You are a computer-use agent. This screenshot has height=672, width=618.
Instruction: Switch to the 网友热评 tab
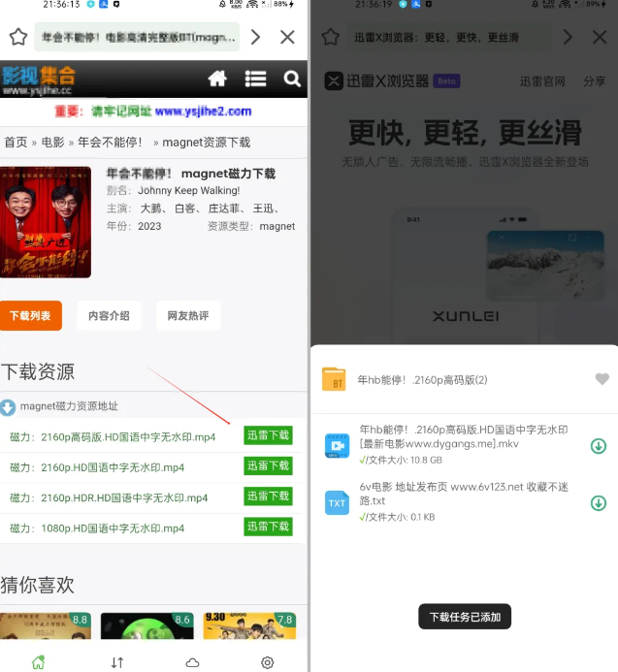tap(187, 316)
